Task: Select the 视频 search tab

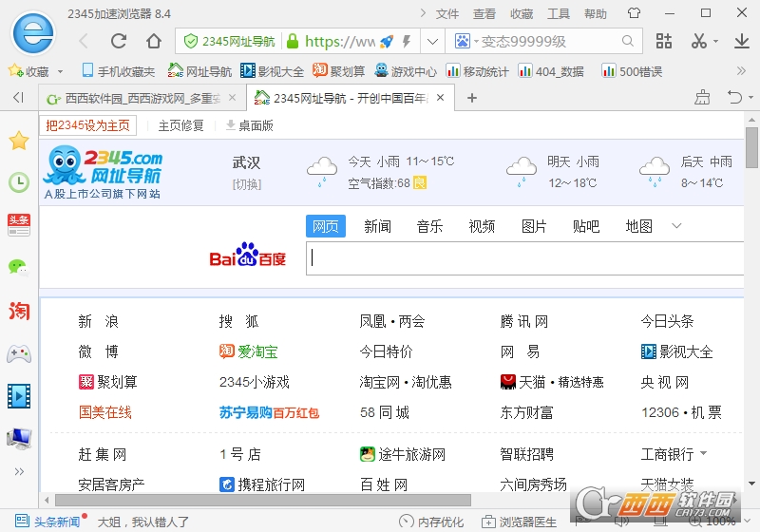Action: (x=482, y=226)
